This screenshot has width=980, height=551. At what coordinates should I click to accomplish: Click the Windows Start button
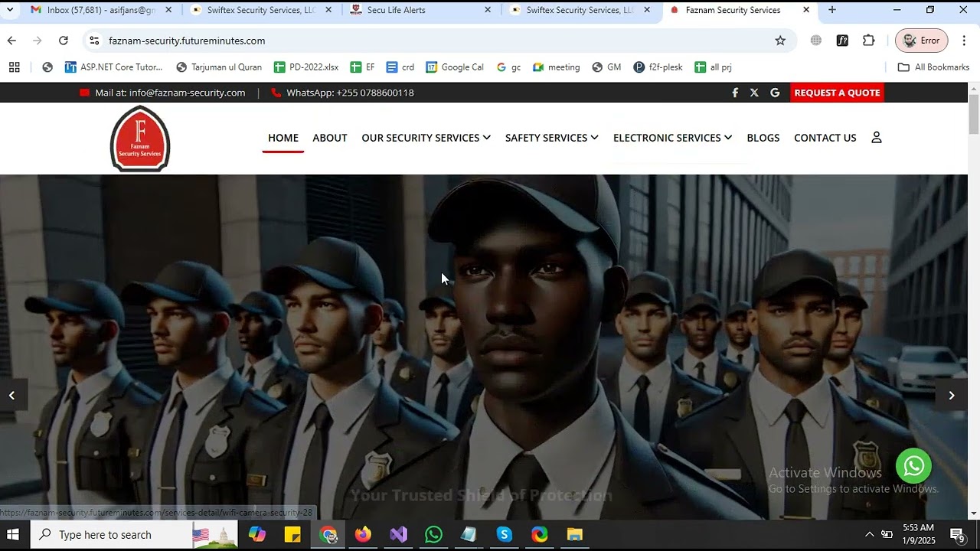(13, 535)
